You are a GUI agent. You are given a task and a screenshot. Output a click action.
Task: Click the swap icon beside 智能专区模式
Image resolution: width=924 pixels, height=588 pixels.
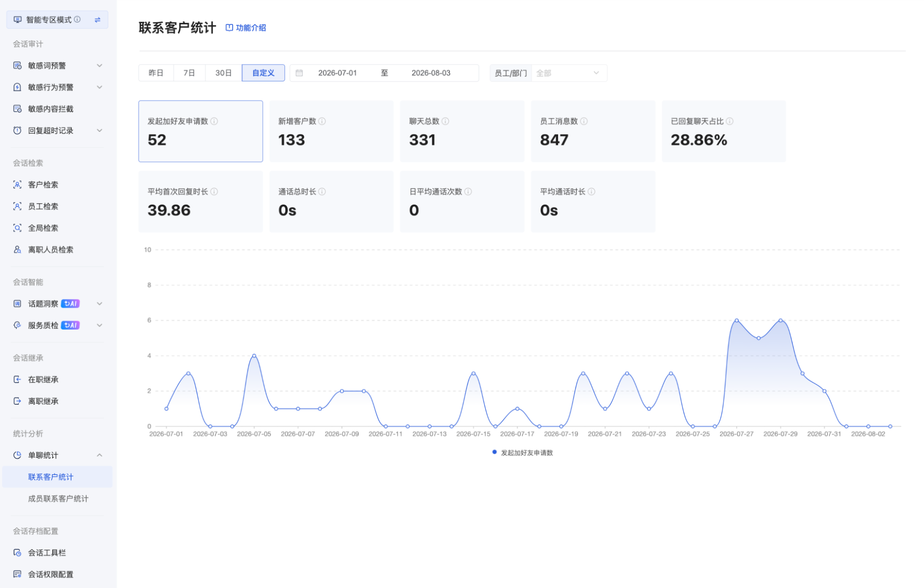pyautogui.click(x=98, y=20)
